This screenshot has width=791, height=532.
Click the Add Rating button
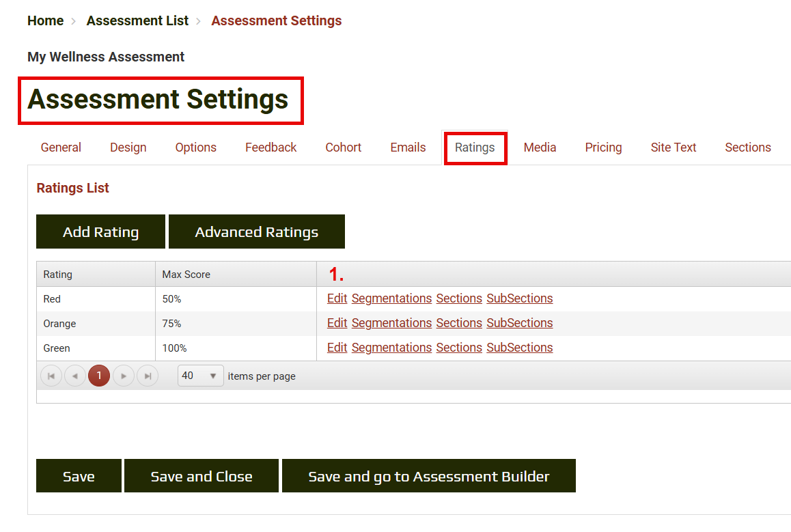click(x=100, y=232)
